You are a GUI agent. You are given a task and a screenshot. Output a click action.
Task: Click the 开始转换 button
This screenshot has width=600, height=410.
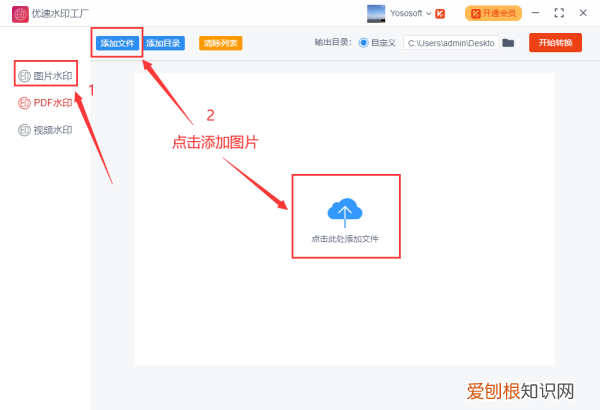(555, 42)
